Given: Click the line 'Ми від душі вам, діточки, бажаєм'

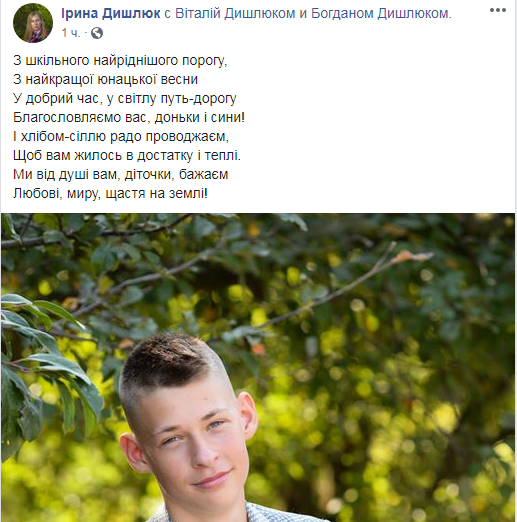Looking at the screenshot, I should tap(121, 174).
